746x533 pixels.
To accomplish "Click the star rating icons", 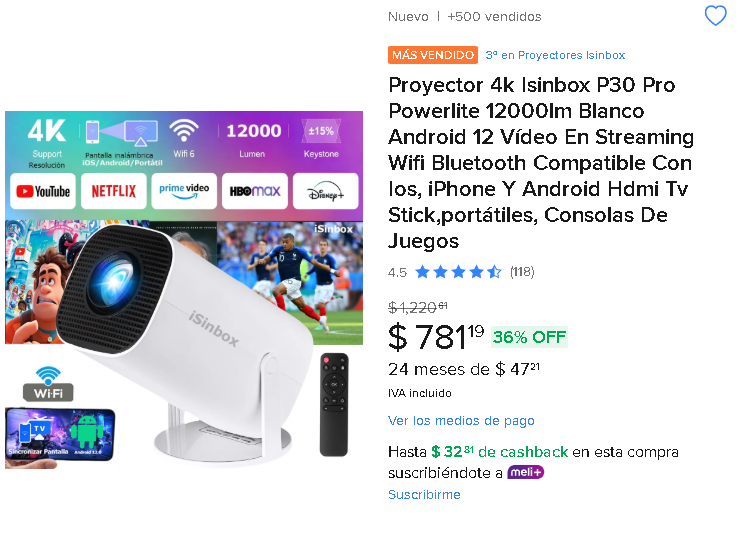I will (458, 272).
